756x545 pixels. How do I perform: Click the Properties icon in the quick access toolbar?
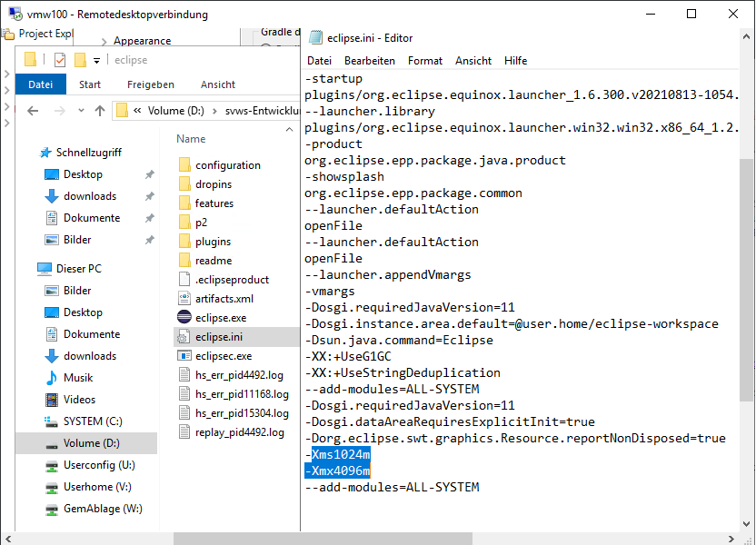click(60, 60)
